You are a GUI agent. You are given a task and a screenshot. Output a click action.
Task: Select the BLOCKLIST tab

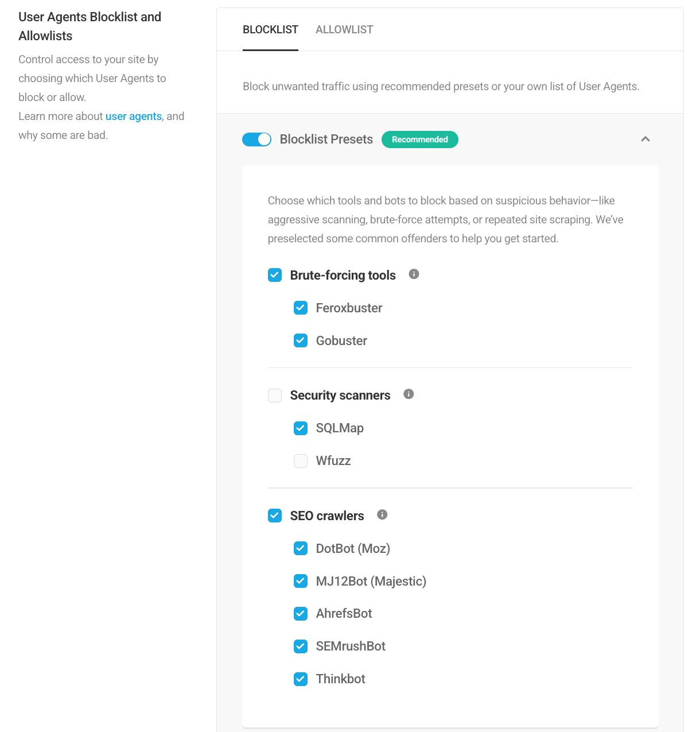[x=270, y=29]
